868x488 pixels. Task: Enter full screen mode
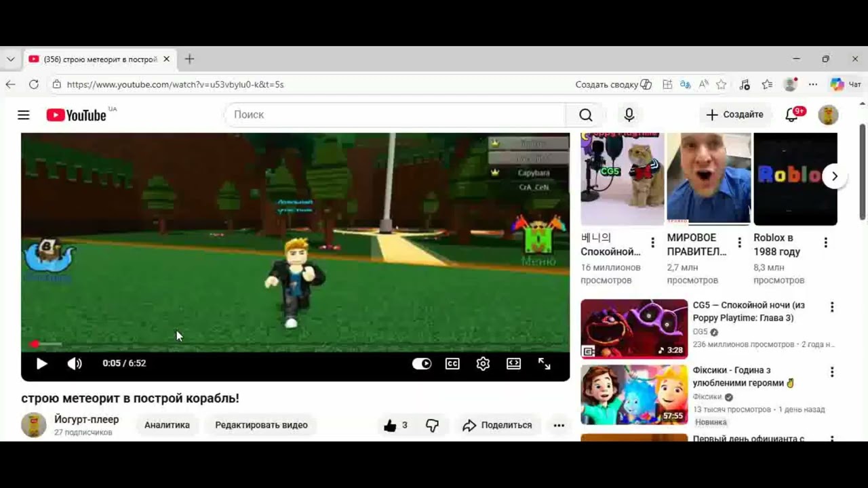[545, 364]
